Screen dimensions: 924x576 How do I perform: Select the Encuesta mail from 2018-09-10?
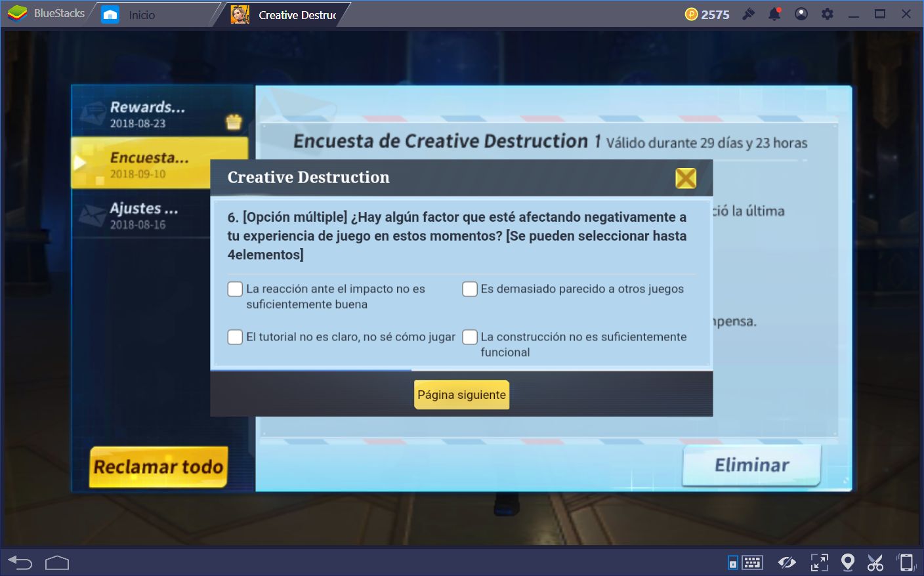click(161, 164)
